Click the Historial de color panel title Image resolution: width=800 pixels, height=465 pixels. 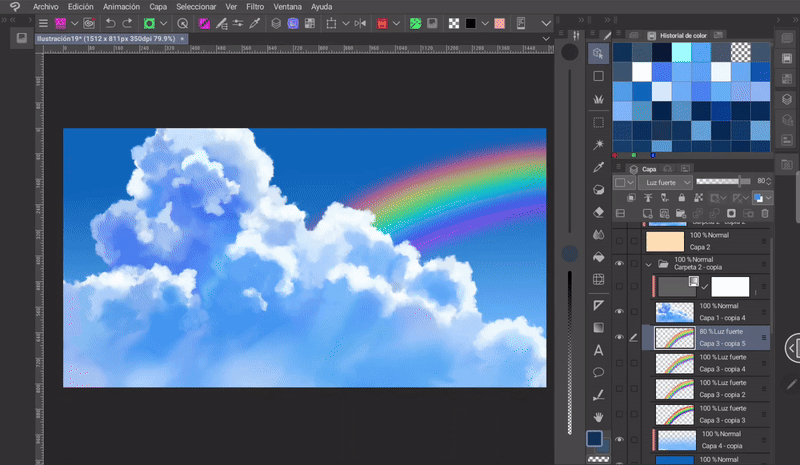pos(684,35)
